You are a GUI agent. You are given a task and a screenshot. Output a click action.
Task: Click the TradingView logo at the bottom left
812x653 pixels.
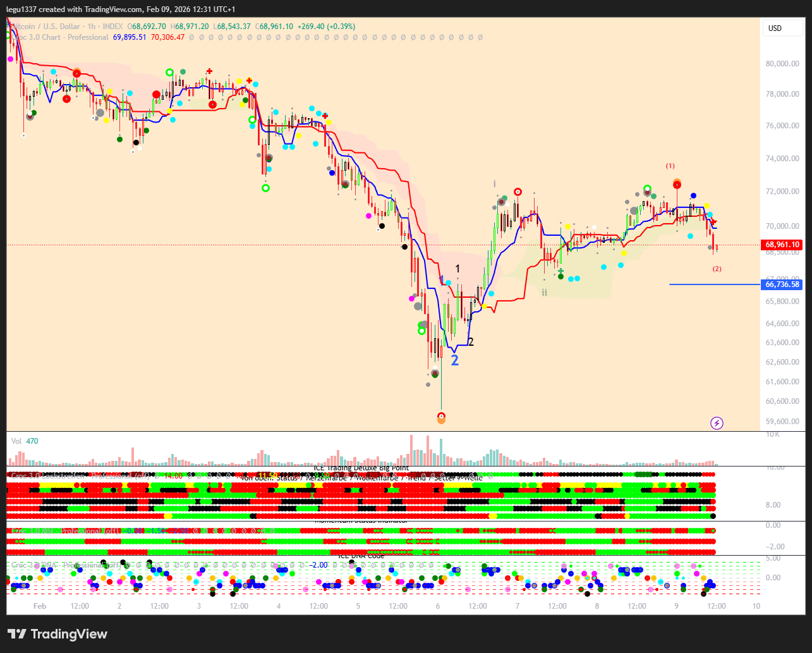(x=58, y=634)
